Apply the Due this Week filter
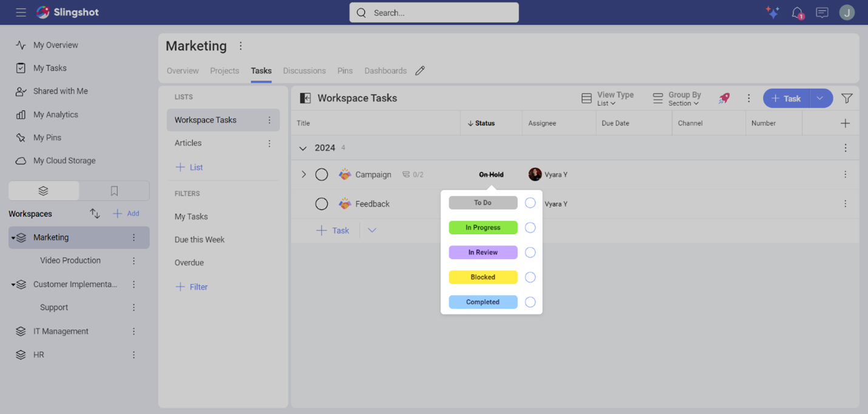Image resolution: width=868 pixels, height=414 pixels. pyautogui.click(x=200, y=239)
